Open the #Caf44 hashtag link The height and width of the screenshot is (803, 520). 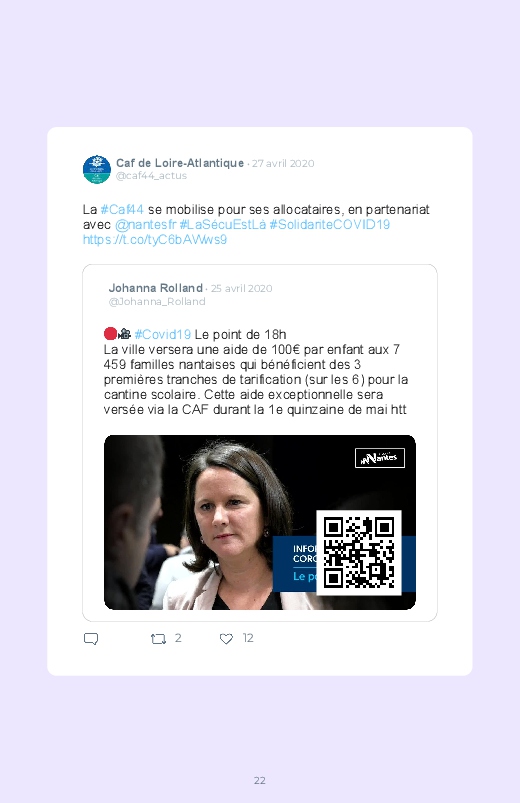[x=122, y=209]
